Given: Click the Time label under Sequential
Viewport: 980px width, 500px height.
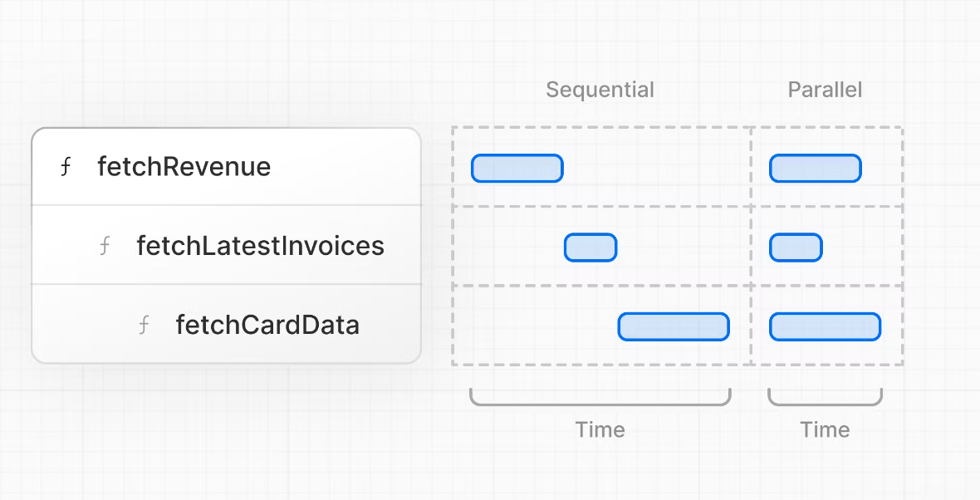Looking at the screenshot, I should click(600, 430).
